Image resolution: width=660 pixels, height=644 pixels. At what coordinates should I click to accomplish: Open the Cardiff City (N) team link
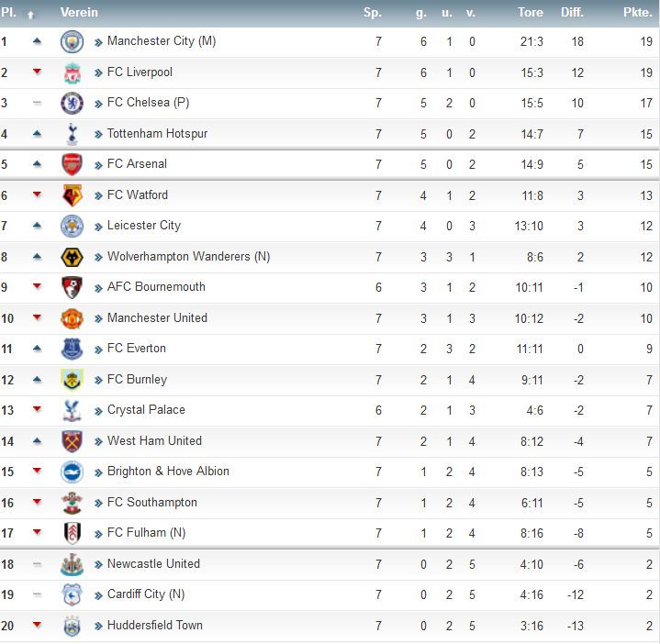coord(146,594)
